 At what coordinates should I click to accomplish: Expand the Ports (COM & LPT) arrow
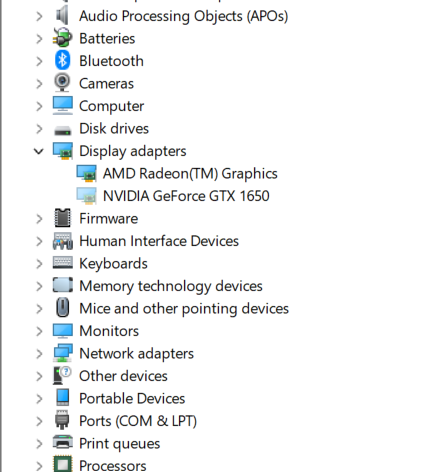point(39,421)
